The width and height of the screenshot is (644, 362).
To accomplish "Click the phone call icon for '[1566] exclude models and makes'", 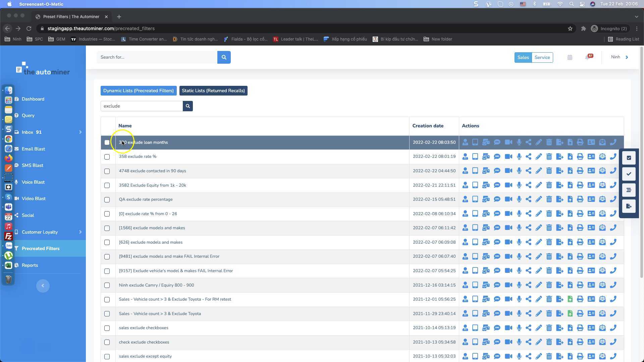I will pos(613,228).
